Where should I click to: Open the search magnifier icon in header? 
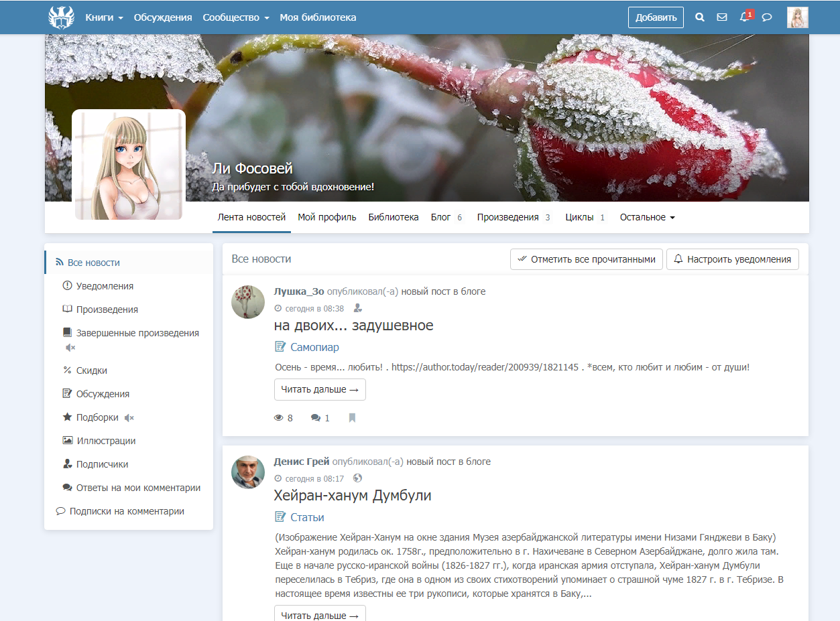point(700,17)
